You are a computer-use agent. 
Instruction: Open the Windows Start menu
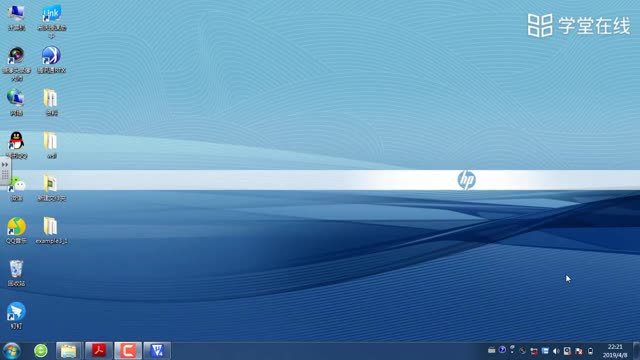[12, 351]
